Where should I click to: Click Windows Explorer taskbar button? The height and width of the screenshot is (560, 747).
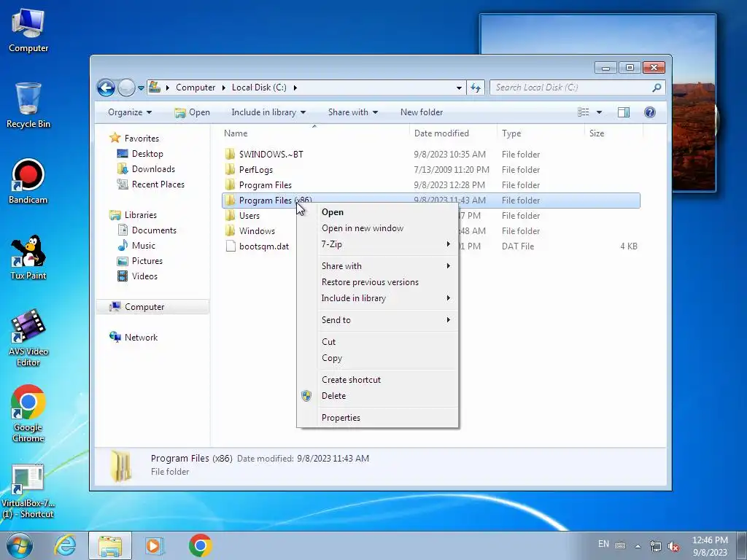click(110, 545)
